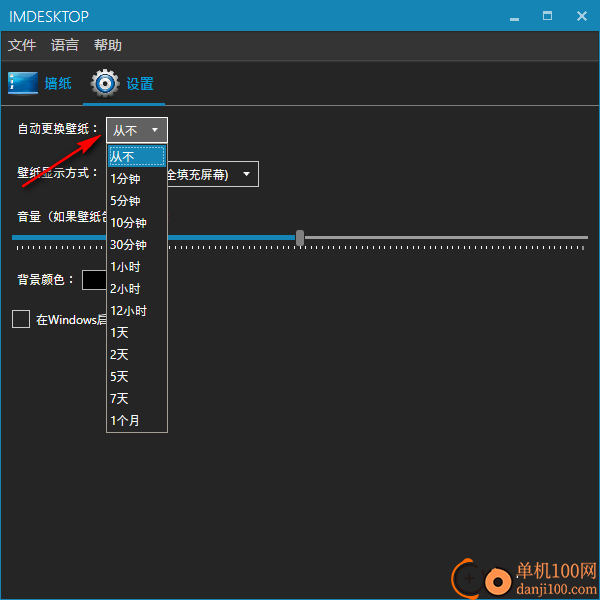Choose the 1分钟 interval option
Screen dimensions: 600x600
pyautogui.click(x=137, y=179)
